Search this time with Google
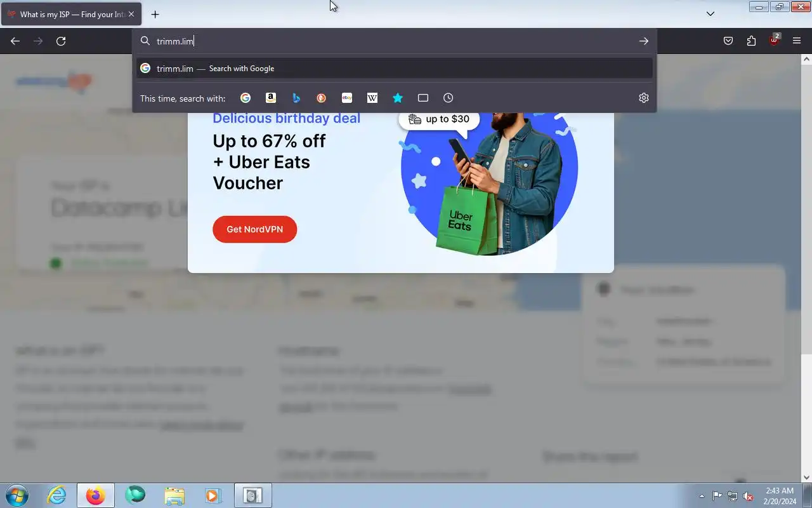This screenshot has width=812, height=508. point(246,98)
